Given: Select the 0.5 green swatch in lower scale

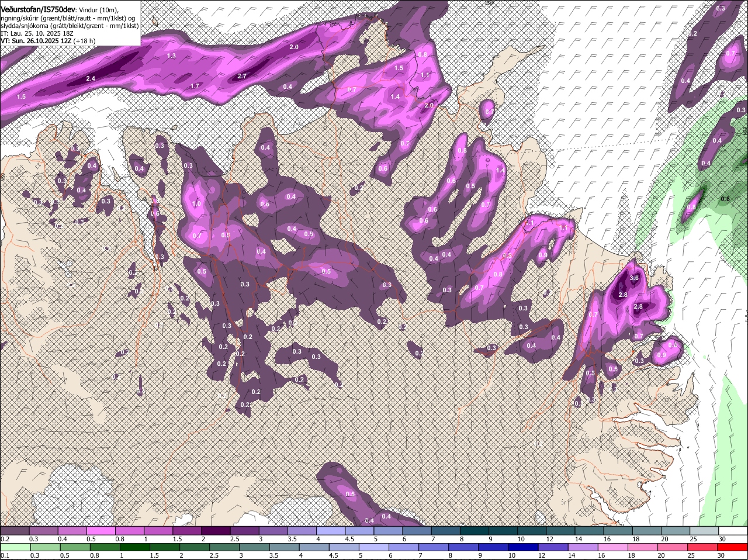Looking at the screenshot, I should coord(75,547).
